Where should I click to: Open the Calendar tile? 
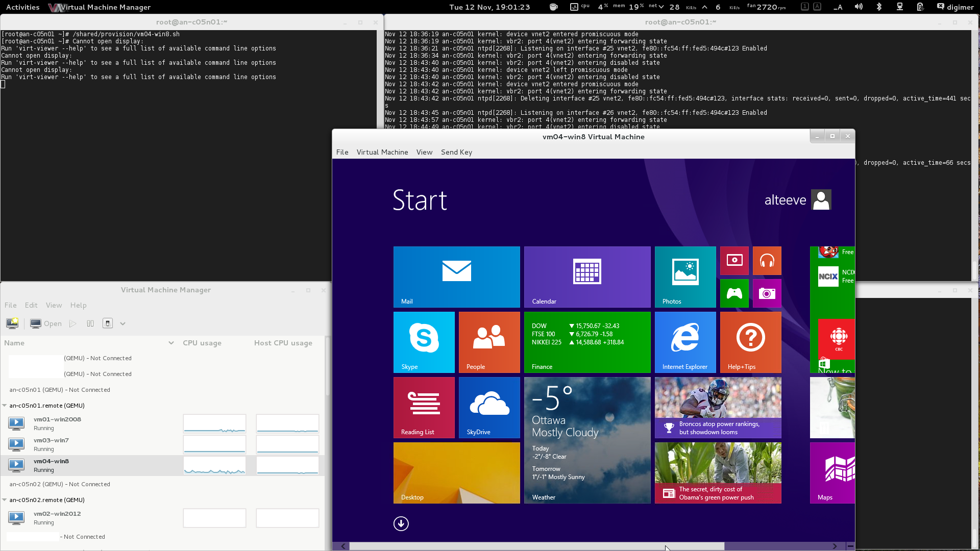[587, 277]
